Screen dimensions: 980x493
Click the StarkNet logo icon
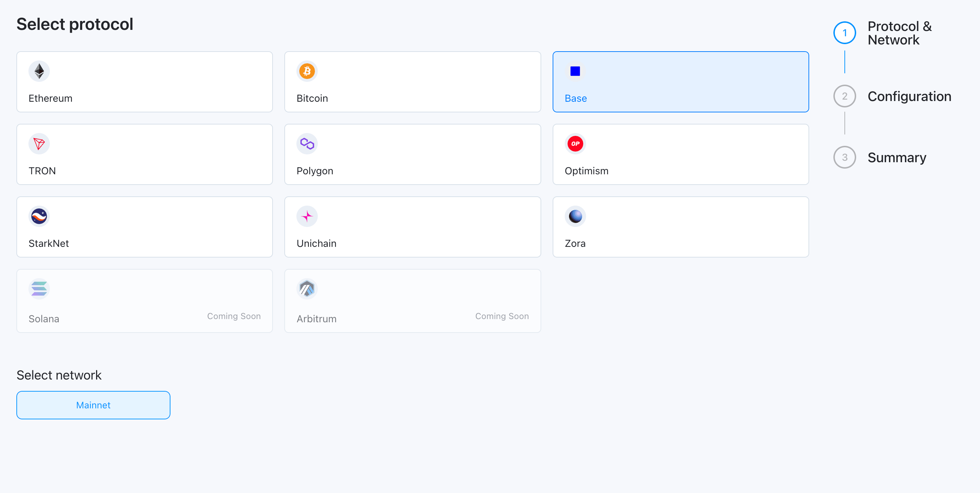click(x=39, y=217)
